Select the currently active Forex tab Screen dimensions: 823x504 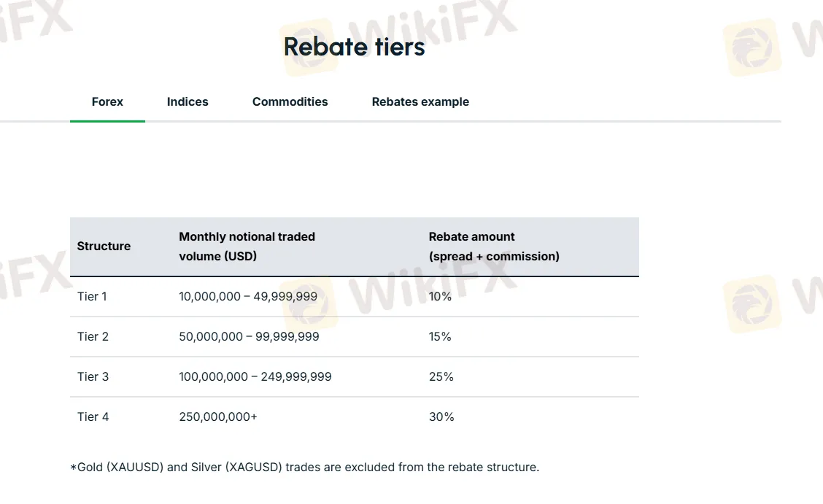[x=107, y=101]
